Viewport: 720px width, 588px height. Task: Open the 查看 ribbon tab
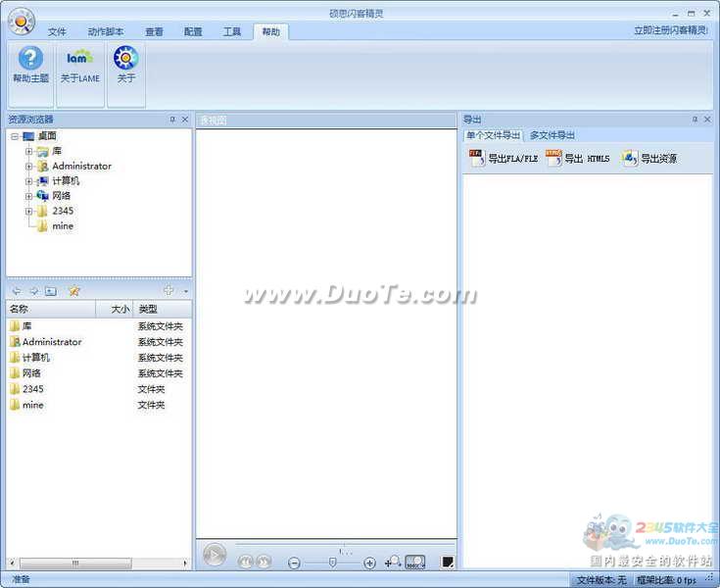point(155,31)
